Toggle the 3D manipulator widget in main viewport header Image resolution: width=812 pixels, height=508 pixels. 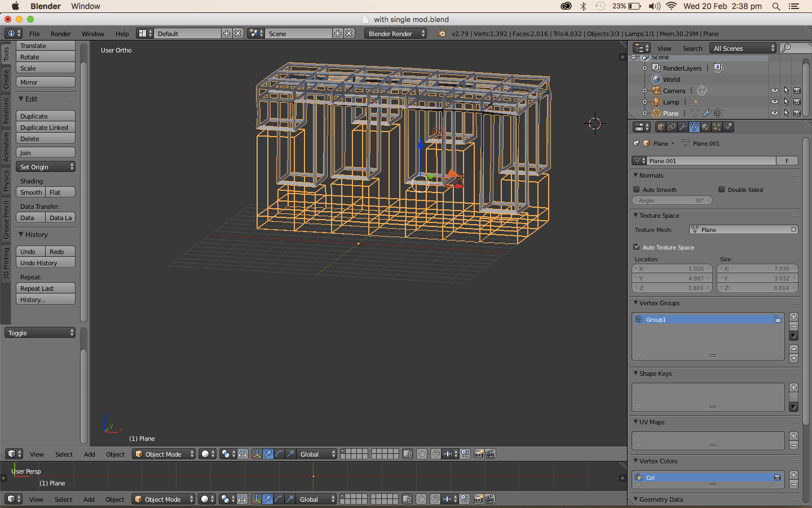coord(257,454)
